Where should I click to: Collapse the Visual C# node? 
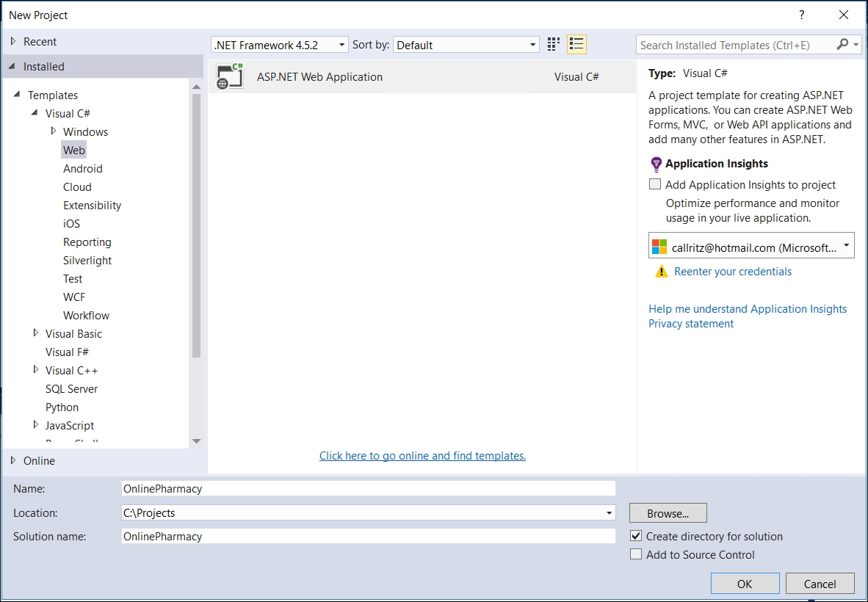[x=35, y=113]
